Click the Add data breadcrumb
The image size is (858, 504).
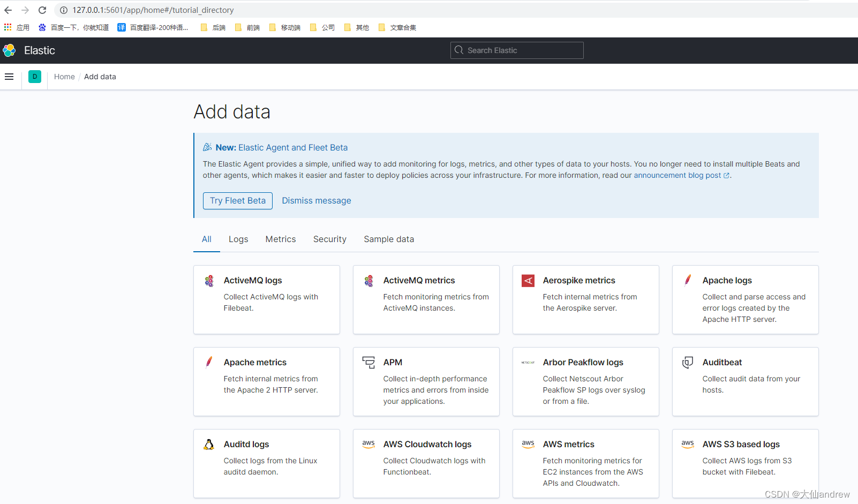coord(100,77)
